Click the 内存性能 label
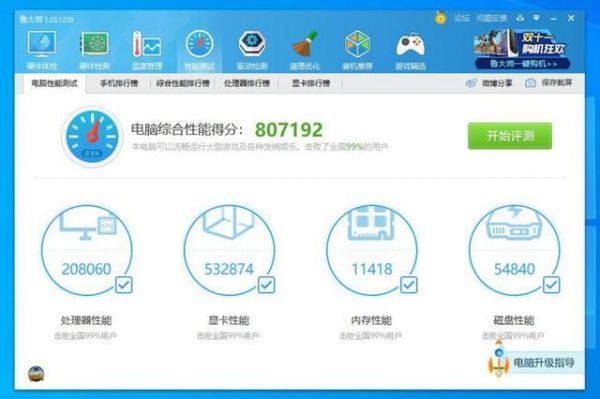Screen dimensions: 600x399 pyautogui.click(x=372, y=320)
